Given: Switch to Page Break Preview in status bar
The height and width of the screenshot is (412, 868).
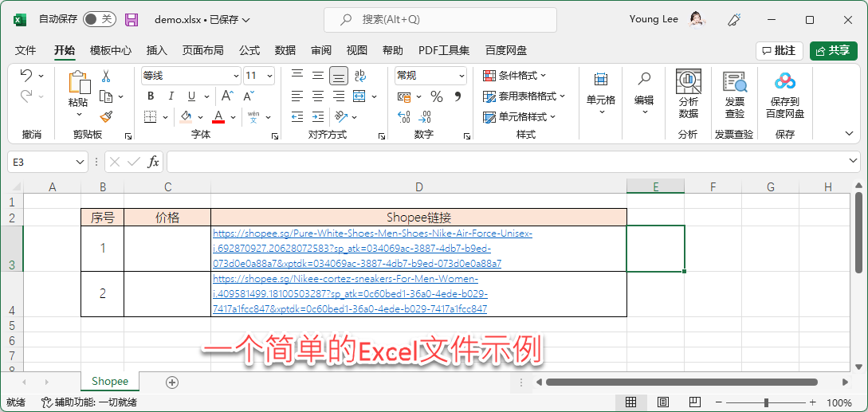Looking at the screenshot, I should 695,402.
